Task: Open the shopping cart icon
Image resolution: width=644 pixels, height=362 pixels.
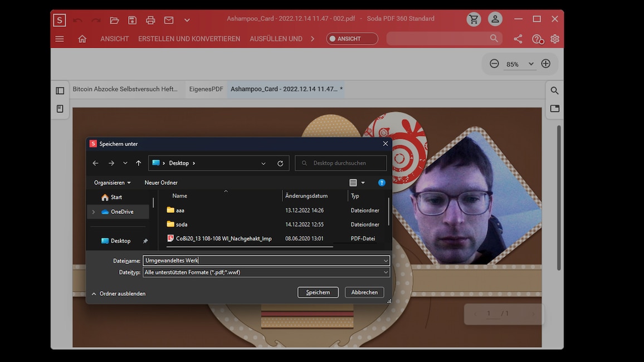Action: pos(474,19)
